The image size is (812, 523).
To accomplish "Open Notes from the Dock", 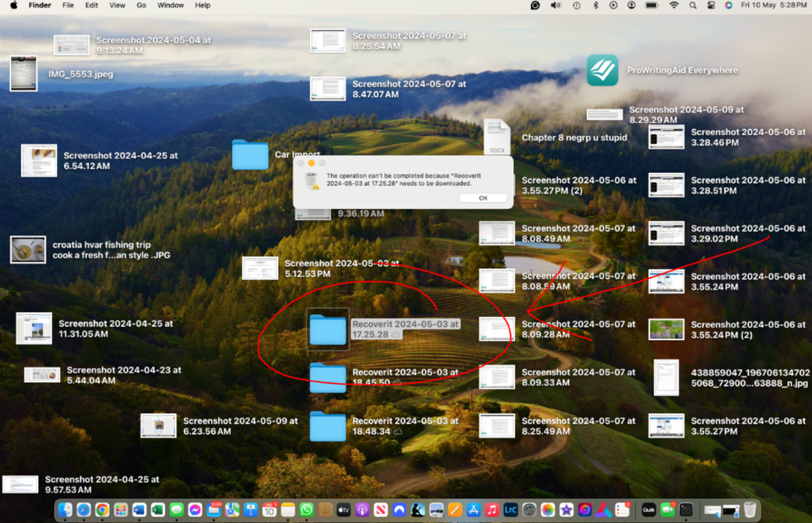I will click(x=288, y=510).
